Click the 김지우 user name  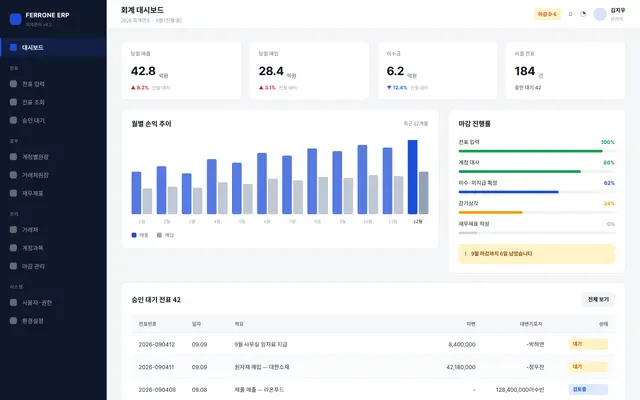617,11
